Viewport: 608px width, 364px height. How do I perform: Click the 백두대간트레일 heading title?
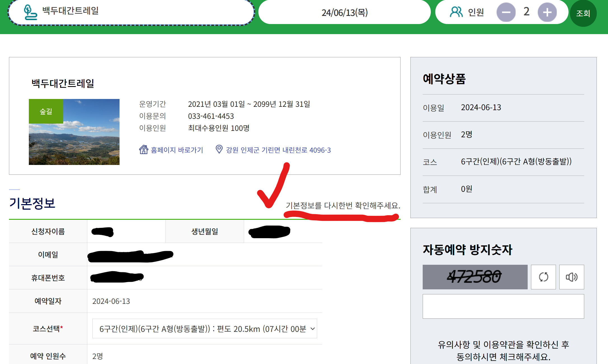pos(63,83)
